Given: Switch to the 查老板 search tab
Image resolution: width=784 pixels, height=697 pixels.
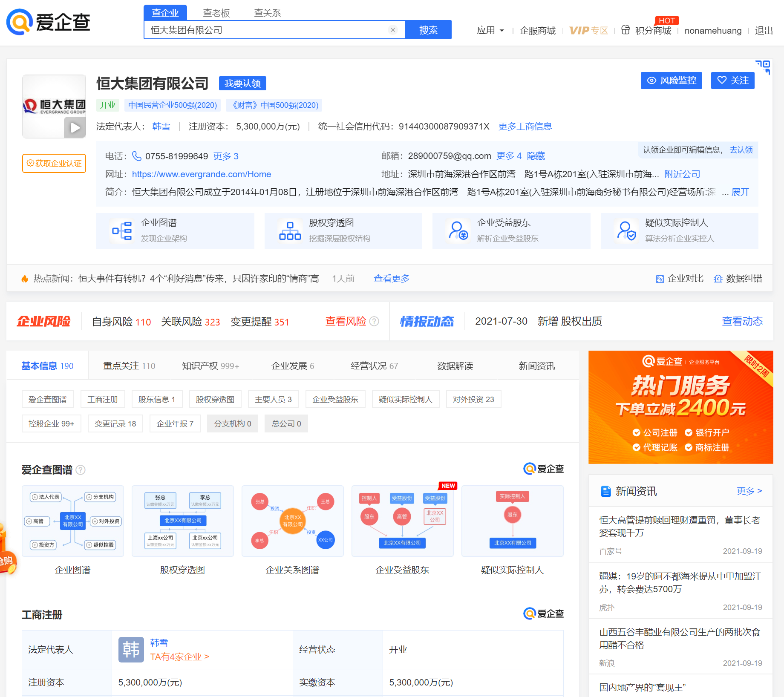Looking at the screenshot, I should pyautogui.click(x=216, y=13).
